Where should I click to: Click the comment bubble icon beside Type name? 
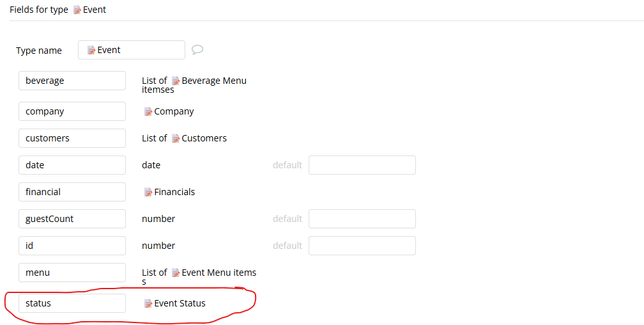pos(197,49)
